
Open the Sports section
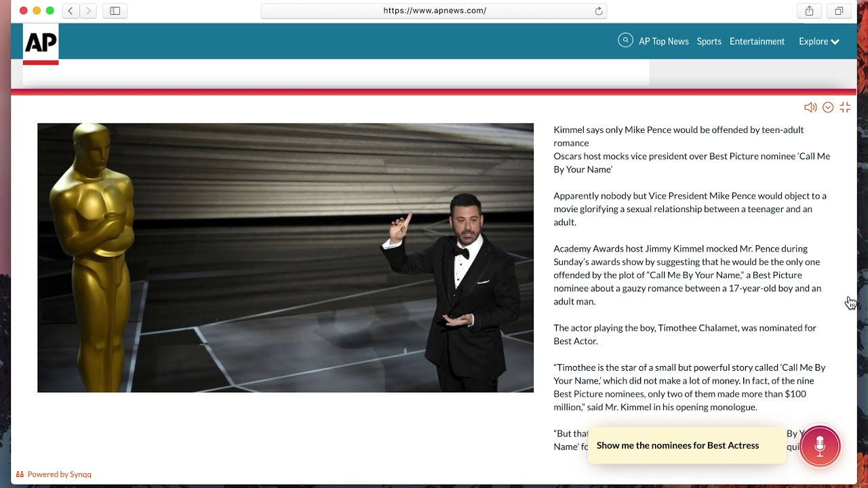pyautogui.click(x=709, y=41)
